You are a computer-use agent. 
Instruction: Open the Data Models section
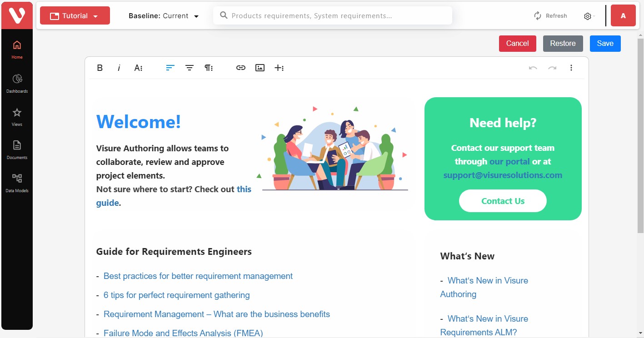(17, 183)
